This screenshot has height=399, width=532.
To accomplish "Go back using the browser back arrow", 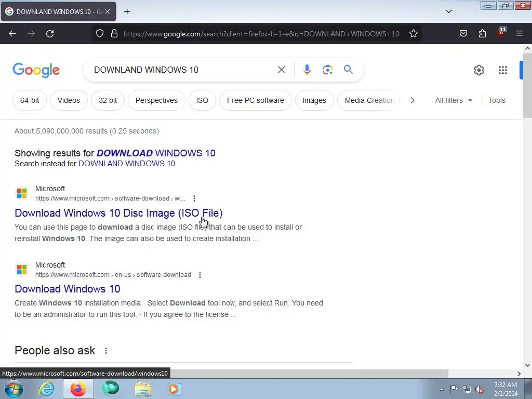I will click(x=12, y=34).
